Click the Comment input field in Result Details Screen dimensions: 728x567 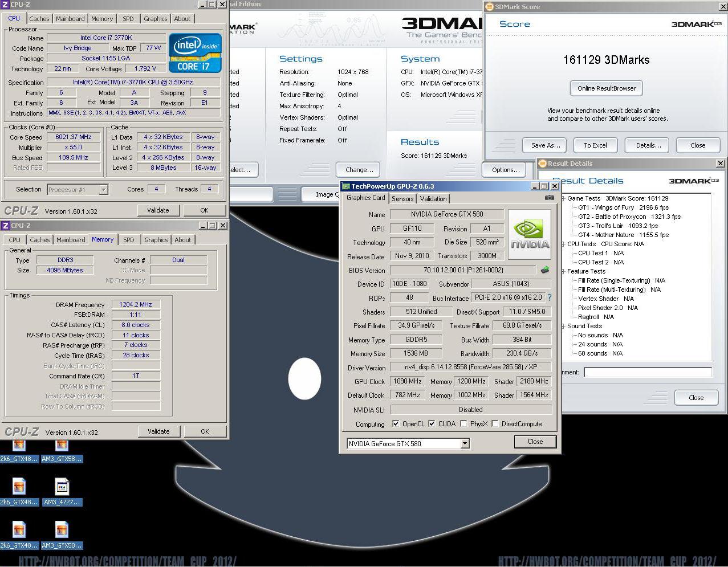click(648, 372)
